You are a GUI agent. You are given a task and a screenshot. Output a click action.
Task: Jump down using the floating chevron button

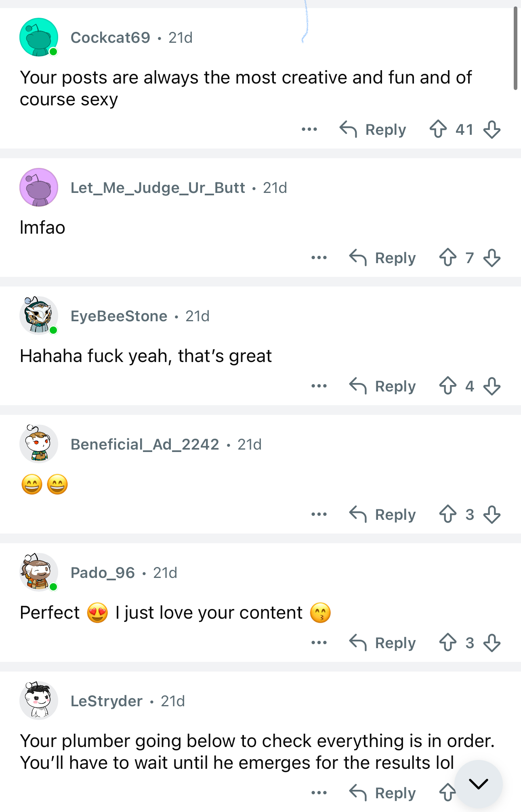tap(479, 784)
